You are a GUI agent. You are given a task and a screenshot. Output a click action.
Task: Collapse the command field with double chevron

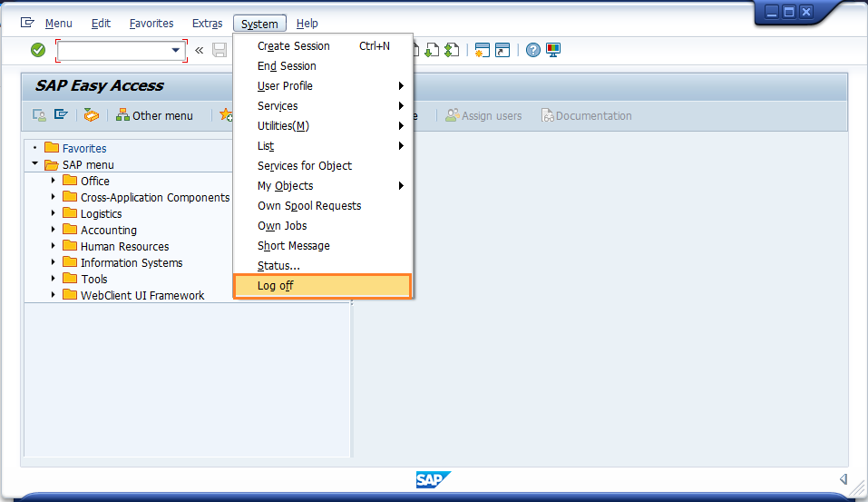click(200, 51)
